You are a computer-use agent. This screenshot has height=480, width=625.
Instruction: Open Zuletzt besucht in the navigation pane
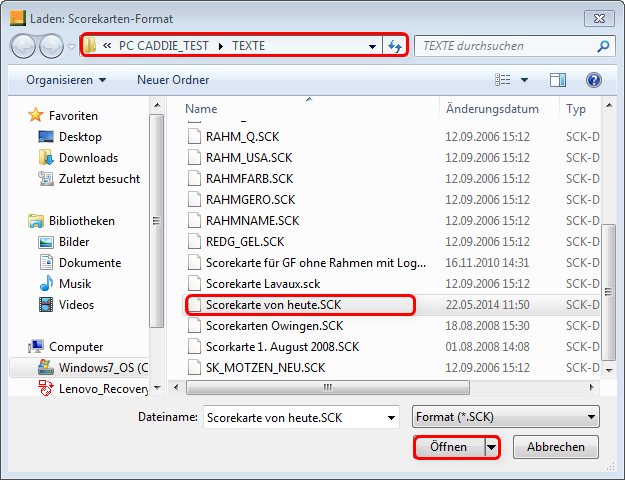[99, 179]
